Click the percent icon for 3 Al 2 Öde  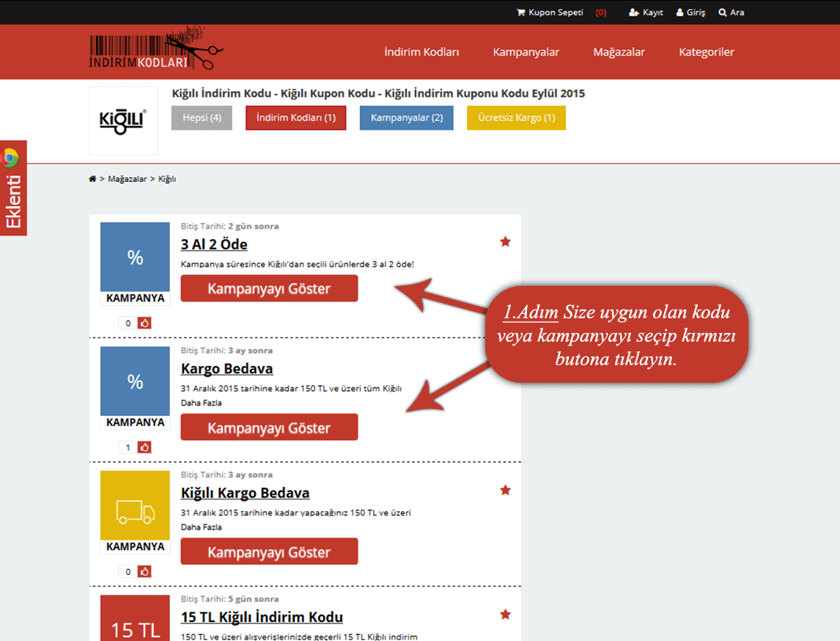135,257
